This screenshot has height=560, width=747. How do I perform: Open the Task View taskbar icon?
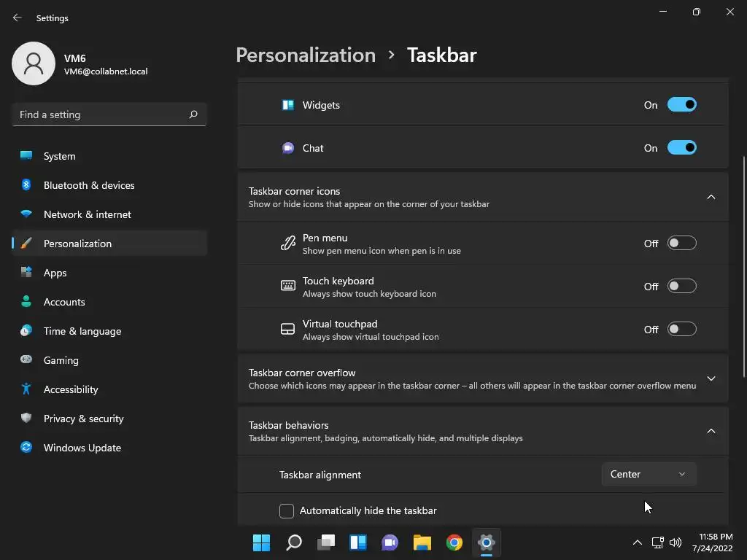click(x=326, y=542)
